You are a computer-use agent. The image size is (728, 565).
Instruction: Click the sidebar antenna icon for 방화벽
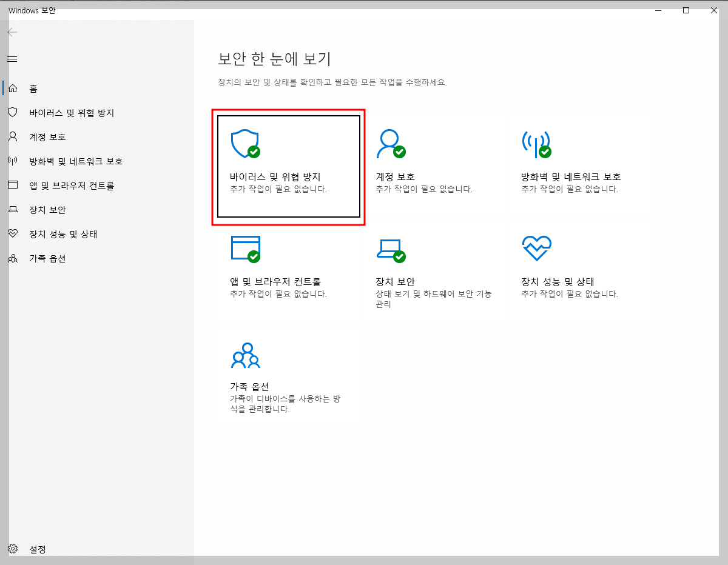[x=12, y=161]
